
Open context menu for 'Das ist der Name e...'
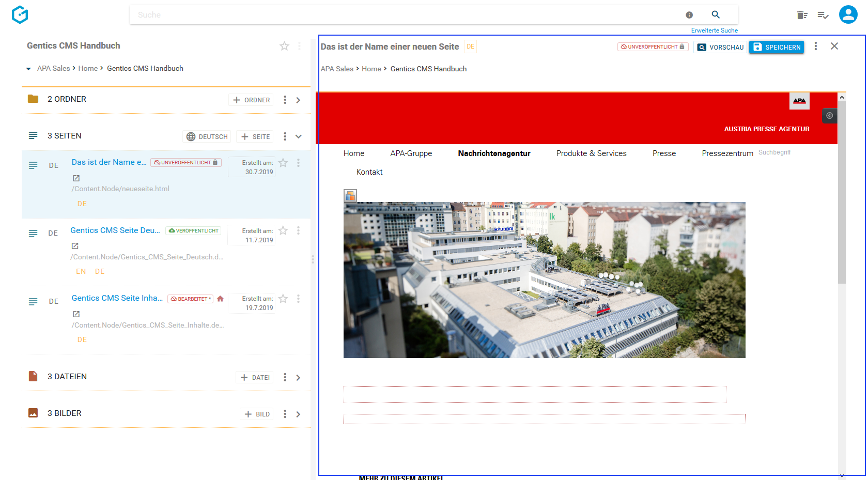tap(298, 163)
